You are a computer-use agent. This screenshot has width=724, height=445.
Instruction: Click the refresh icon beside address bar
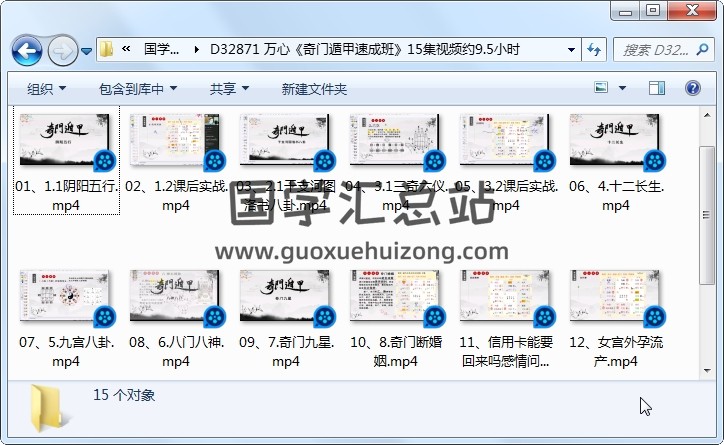[592, 49]
